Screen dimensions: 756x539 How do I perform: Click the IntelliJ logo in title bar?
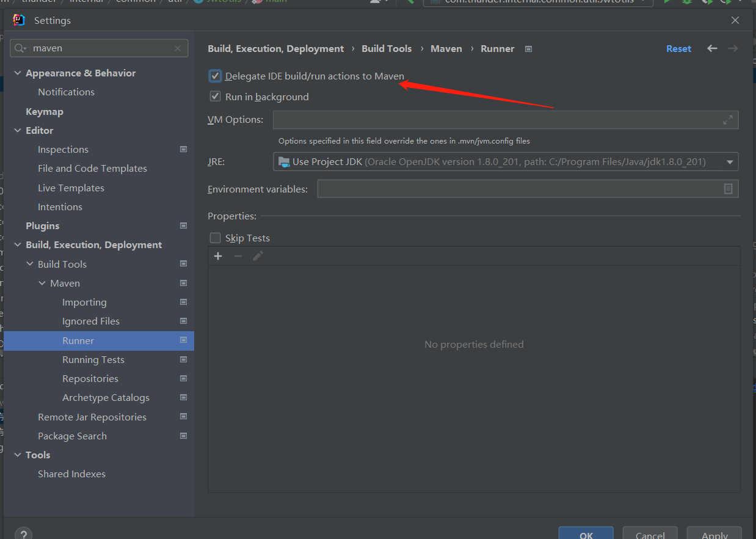tap(19, 20)
